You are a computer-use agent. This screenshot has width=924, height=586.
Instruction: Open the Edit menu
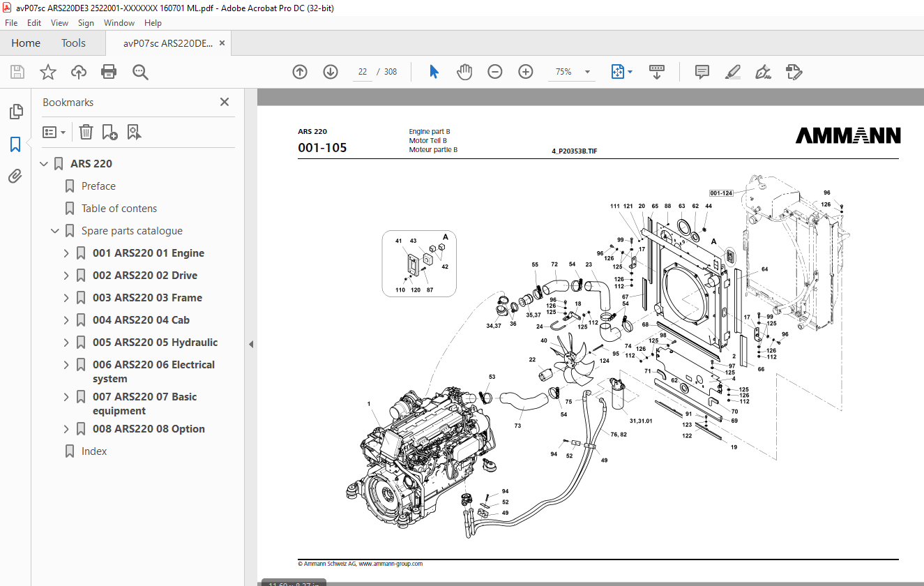(34, 23)
